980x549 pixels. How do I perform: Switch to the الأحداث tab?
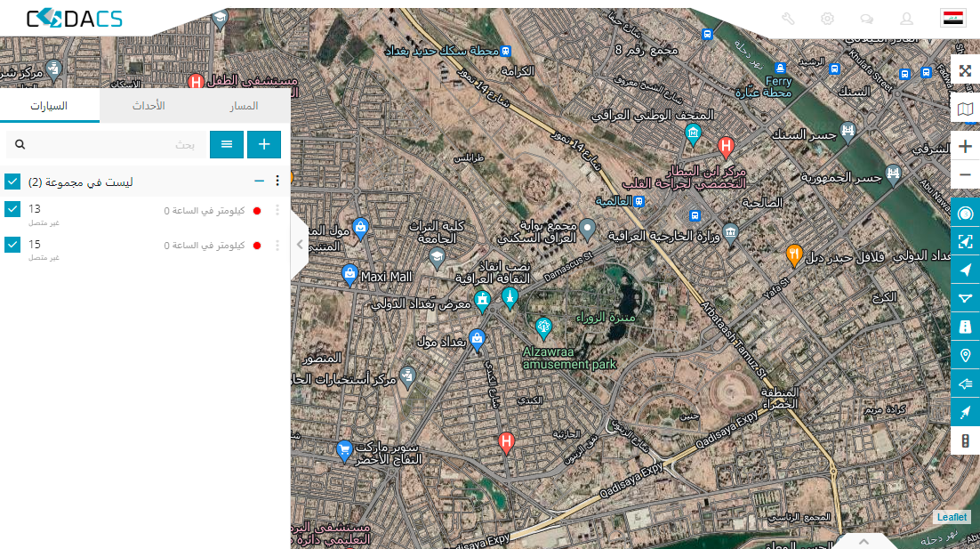pyautogui.click(x=149, y=106)
